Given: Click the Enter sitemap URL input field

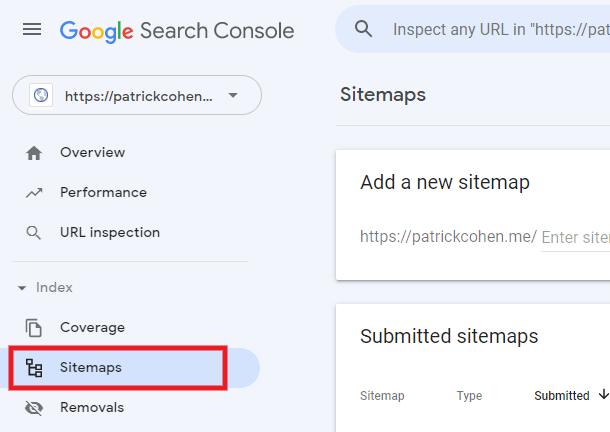Looking at the screenshot, I should (x=575, y=237).
